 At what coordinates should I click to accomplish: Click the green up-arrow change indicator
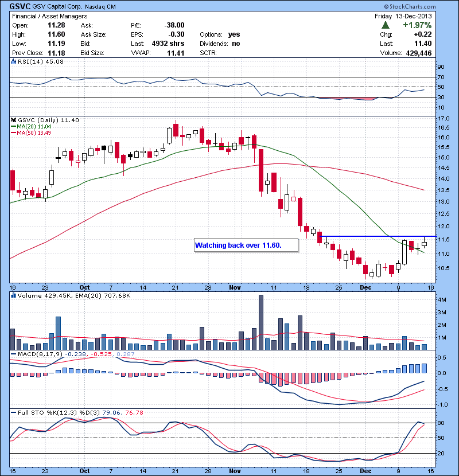point(385,25)
